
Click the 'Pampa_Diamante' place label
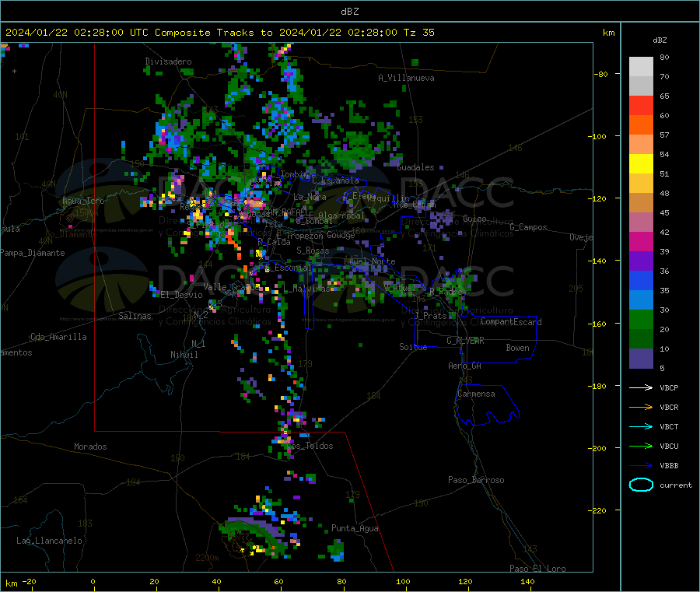33,253
